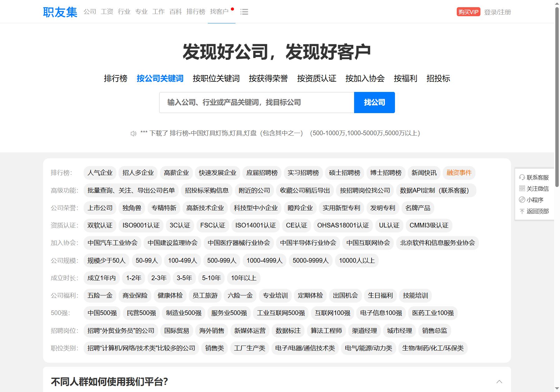This screenshot has width=560, height=392.
Task: Open the hamburger list menu icon
Action: pos(244,12)
